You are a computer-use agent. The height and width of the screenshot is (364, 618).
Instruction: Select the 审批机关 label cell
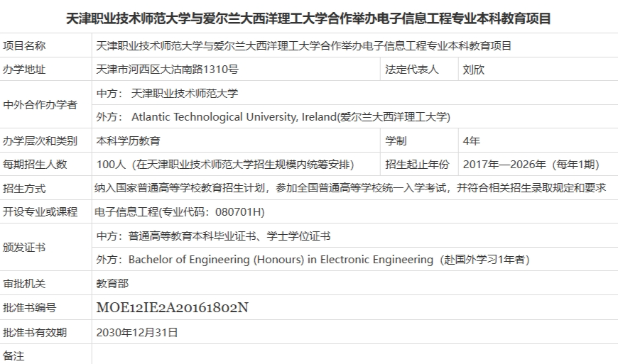45,283
